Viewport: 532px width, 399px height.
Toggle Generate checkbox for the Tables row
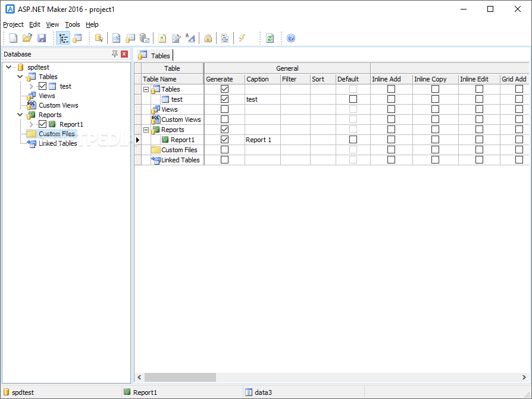(x=224, y=89)
